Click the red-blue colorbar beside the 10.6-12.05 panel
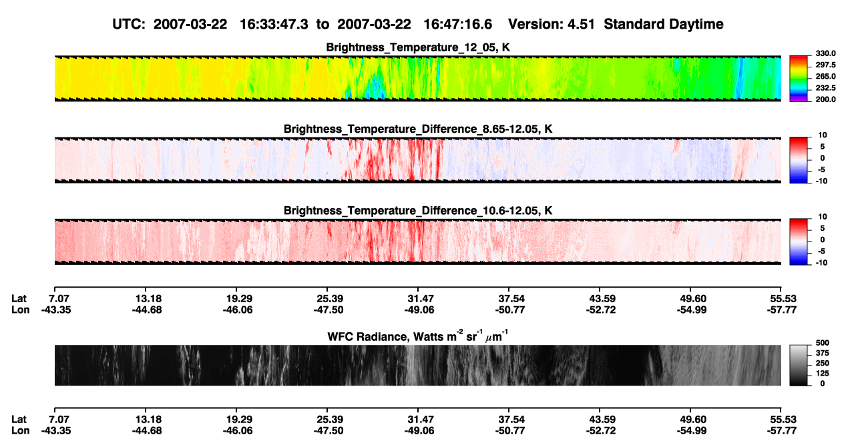This screenshot has width=868, height=445. coord(799,241)
